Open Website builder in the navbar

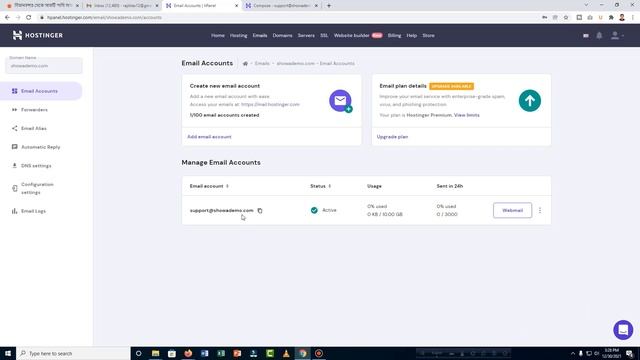[351, 36]
